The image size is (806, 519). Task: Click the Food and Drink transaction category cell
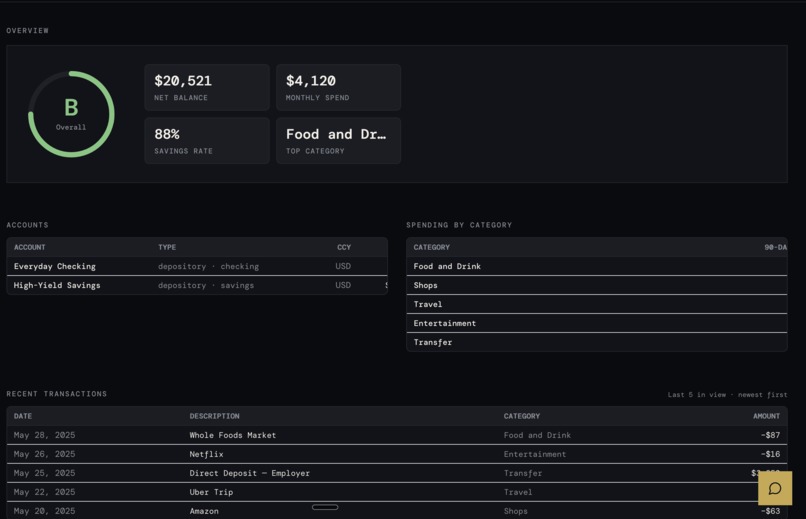tap(537, 435)
